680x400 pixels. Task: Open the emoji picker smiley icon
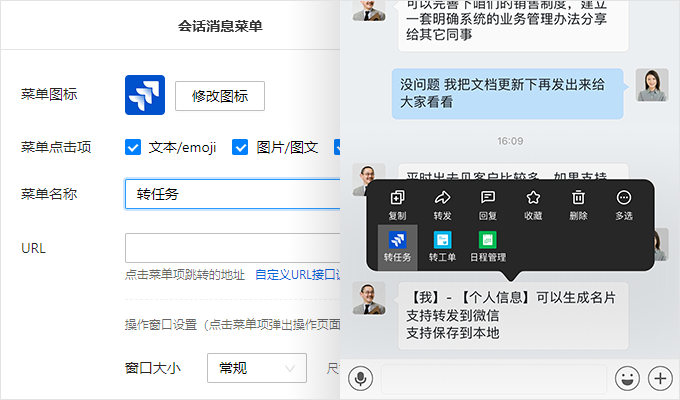627,379
